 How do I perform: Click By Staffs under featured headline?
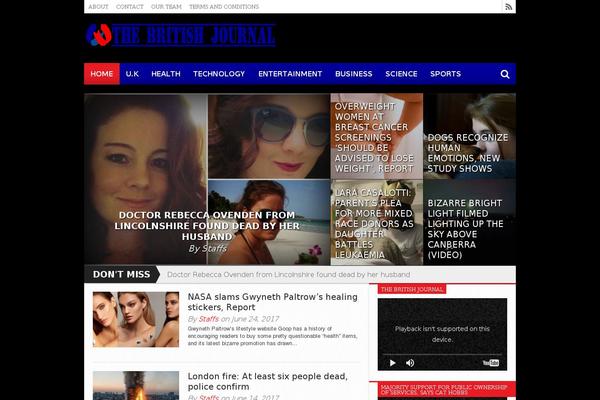point(207,248)
